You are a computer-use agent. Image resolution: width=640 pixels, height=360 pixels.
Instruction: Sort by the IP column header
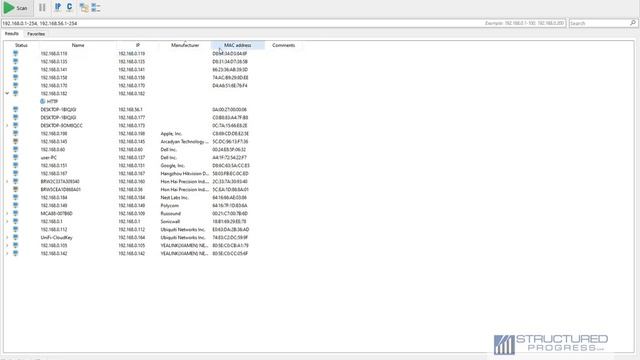(x=138, y=45)
